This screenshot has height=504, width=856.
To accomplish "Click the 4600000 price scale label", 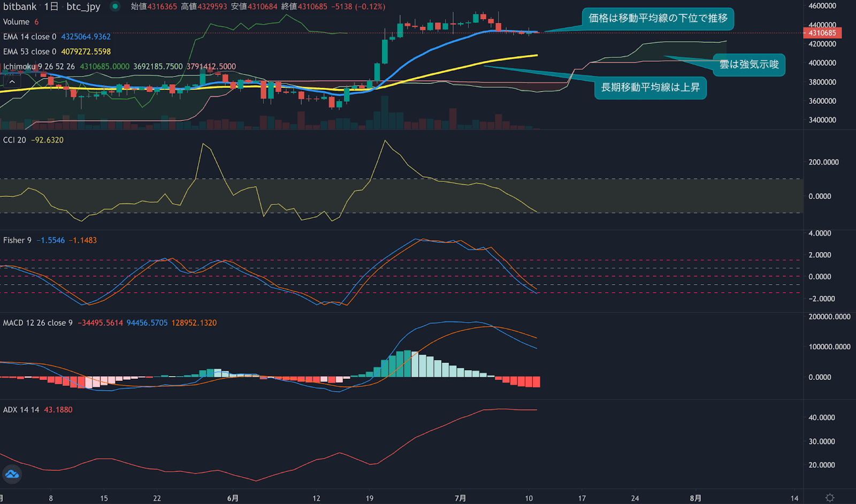I will click(822, 6).
